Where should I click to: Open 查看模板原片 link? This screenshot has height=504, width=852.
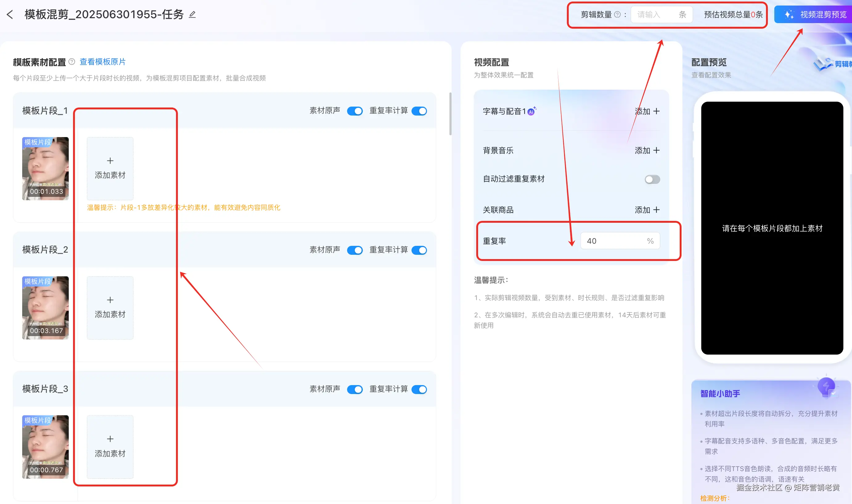103,62
